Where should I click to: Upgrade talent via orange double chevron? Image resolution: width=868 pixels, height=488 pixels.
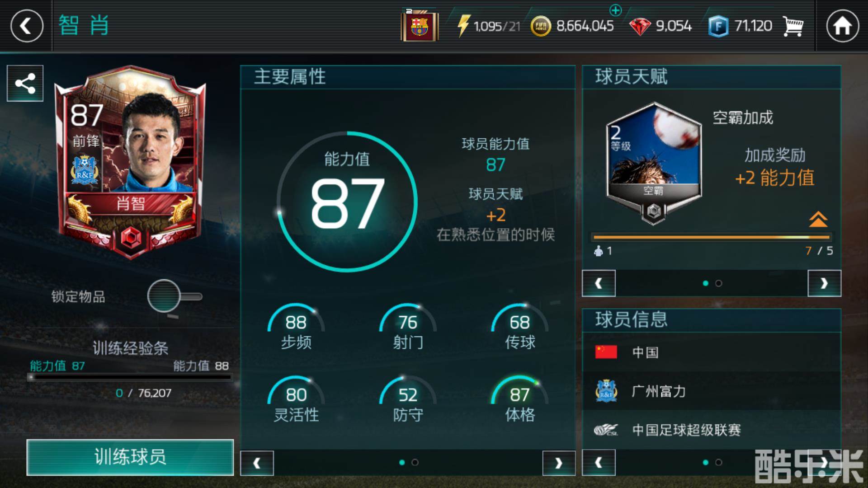pyautogui.click(x=818, y=219)
